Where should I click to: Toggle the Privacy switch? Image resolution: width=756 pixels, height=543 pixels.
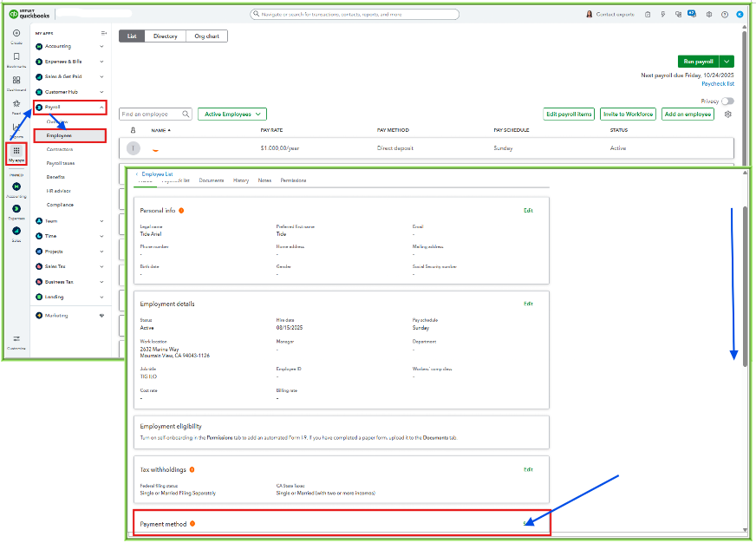click(x=727, y=101)
